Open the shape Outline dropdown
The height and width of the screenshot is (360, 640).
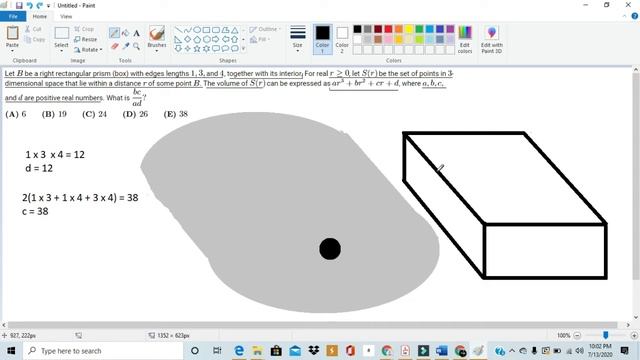click(x=265, y=29)
